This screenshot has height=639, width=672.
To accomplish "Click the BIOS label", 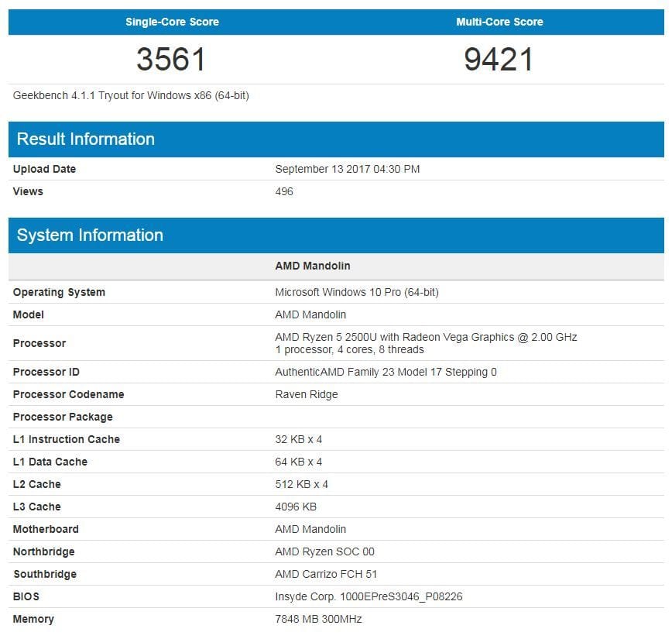I will pos(26,596).
